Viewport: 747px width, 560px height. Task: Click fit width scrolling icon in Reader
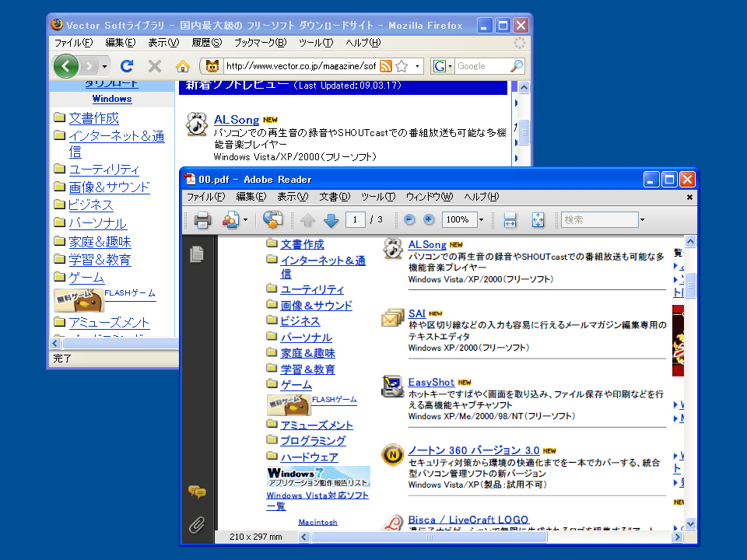tap(510, 220)
